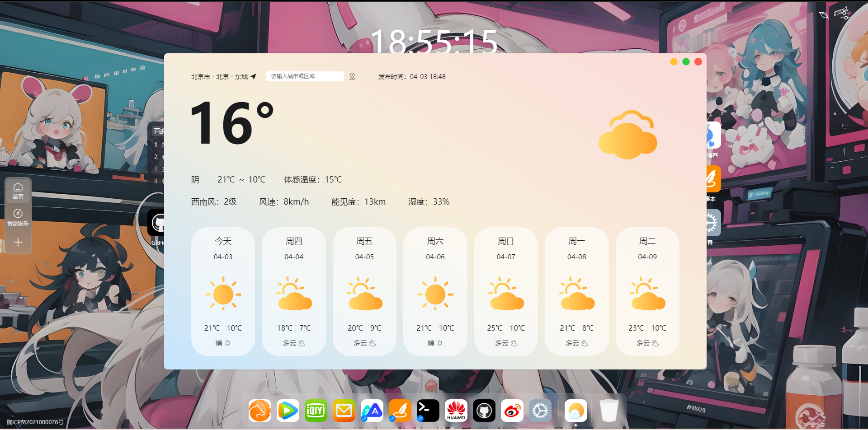
Task: Switch to the 音影娱乐 sidebar category
Action: click(x=18, y=217)
